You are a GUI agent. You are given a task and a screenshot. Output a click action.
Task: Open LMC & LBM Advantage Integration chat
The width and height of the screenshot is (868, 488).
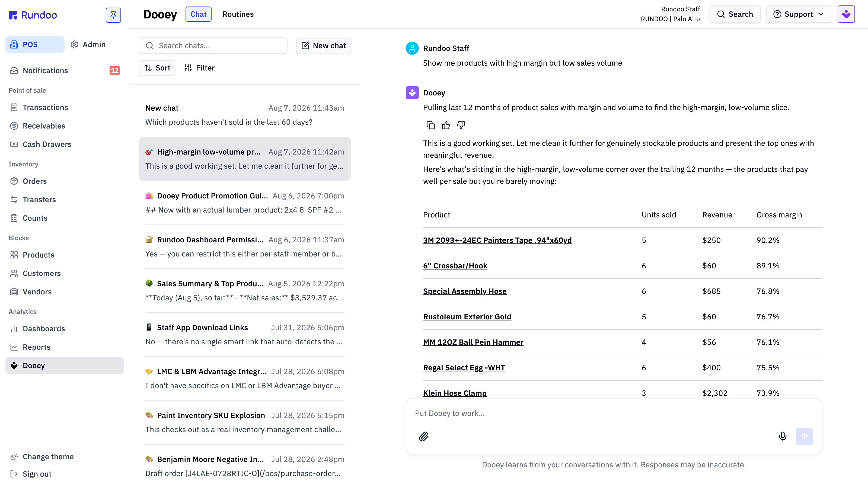(245, 378)
